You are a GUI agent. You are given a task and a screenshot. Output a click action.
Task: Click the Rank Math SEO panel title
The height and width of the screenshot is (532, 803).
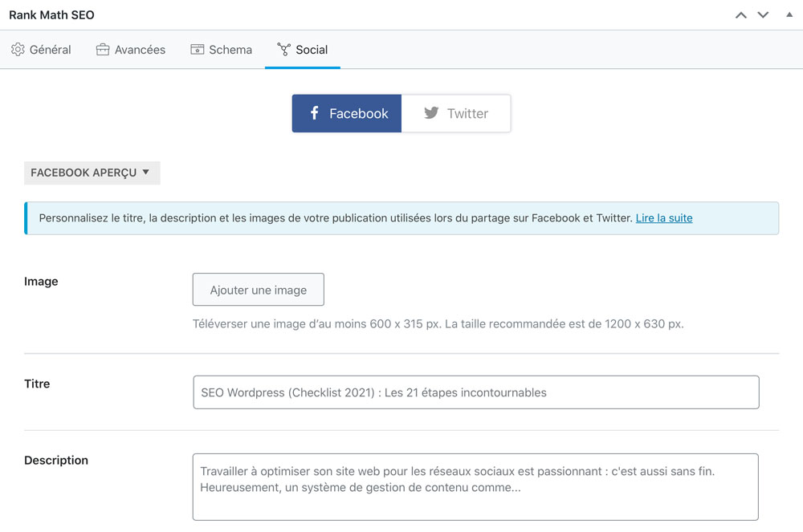pyautogui.click(x=51, y=14)
